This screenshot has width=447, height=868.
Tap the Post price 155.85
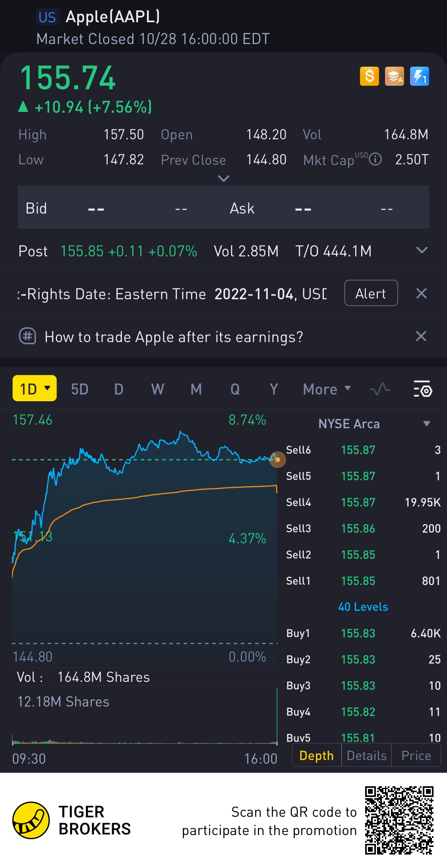pos(82,251)
